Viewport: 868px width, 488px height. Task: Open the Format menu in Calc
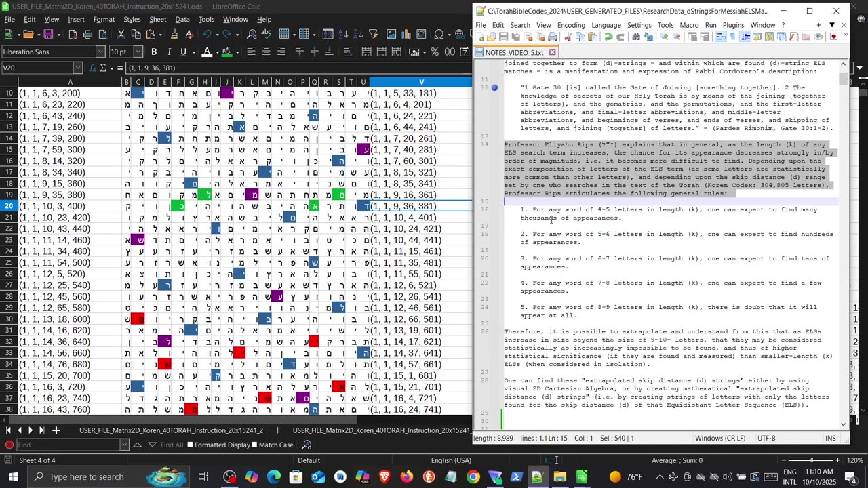click(x=104, y=20)
